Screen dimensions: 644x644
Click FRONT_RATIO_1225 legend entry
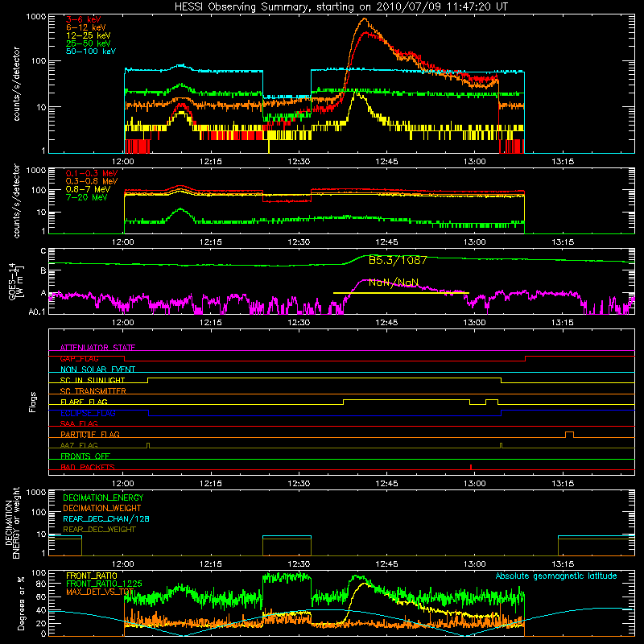coord(104,584)
